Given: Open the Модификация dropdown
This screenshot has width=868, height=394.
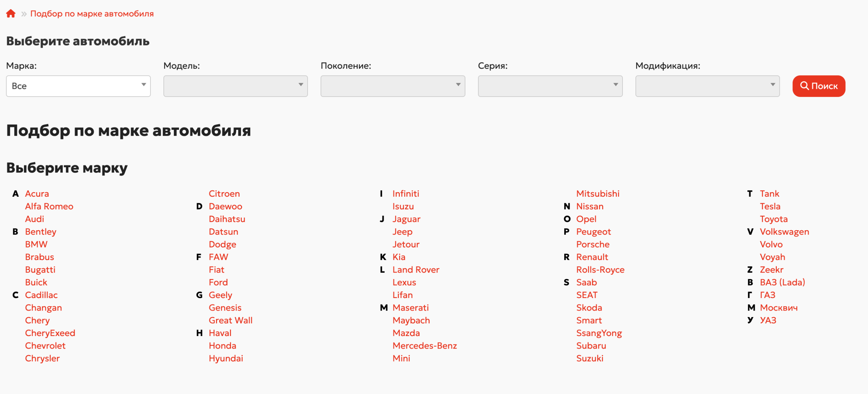Looking at the screenshot, I should pos(707,86).
